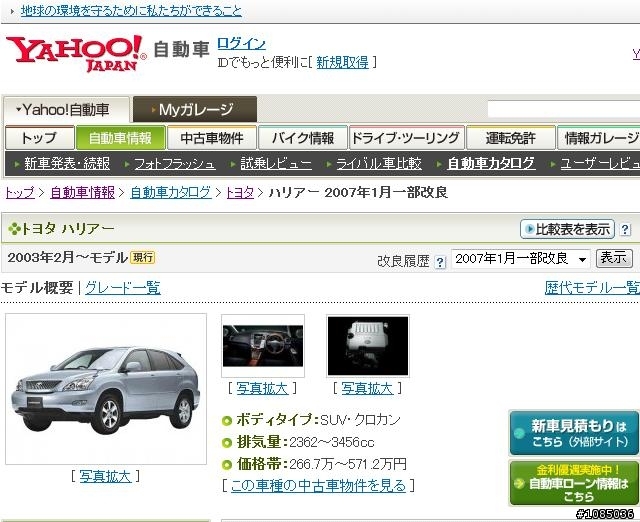The width and height of the screenshot is (640, 522).
Task: Click the 現行 badge label
Action: [x=142, y=258]
